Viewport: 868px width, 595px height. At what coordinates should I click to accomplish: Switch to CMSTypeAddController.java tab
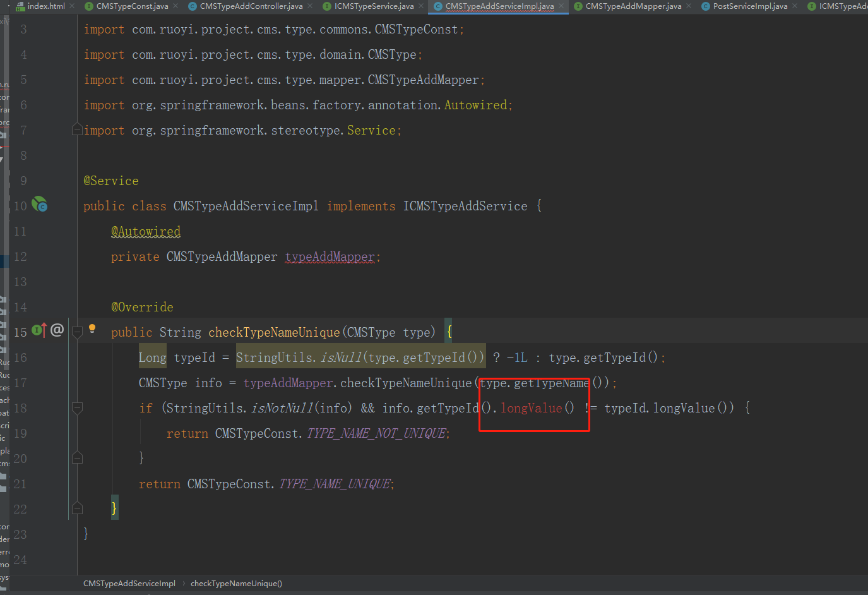[251, 6]
